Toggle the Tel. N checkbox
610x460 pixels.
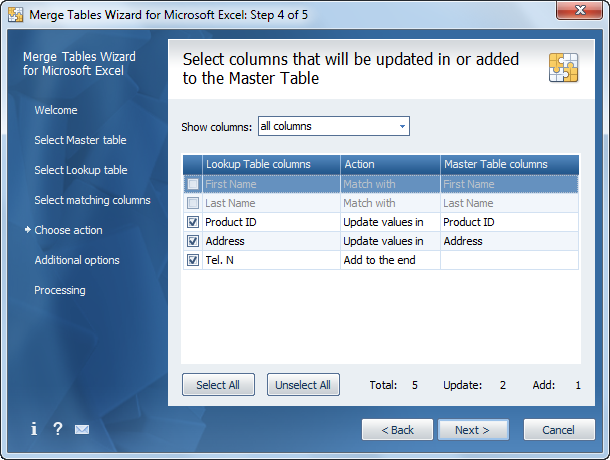pos(193,260)
